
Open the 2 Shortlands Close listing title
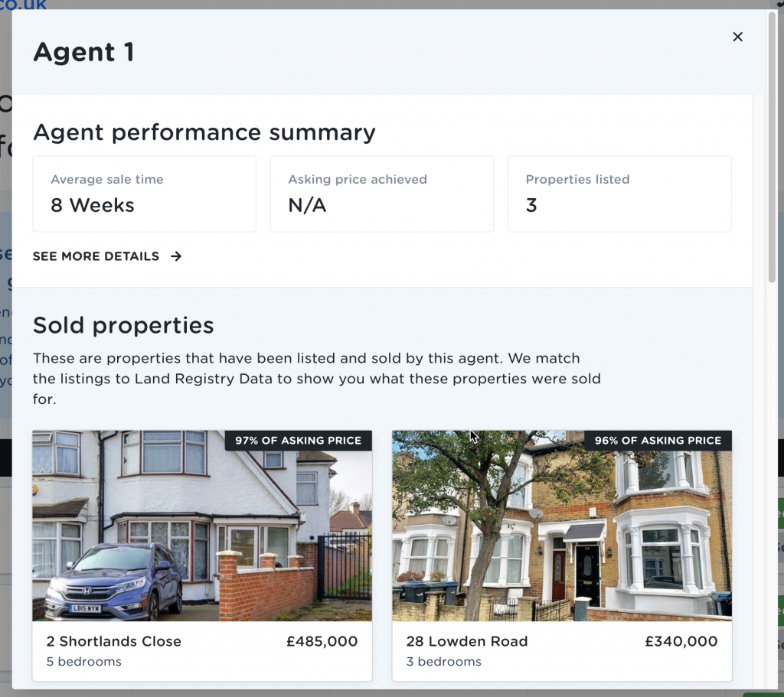point(114,641)
